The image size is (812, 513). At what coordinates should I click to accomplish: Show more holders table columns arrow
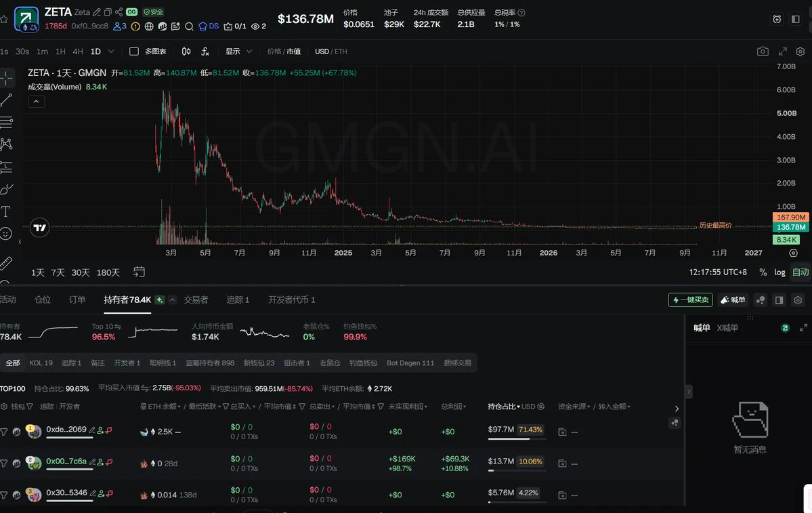point(677,409)
